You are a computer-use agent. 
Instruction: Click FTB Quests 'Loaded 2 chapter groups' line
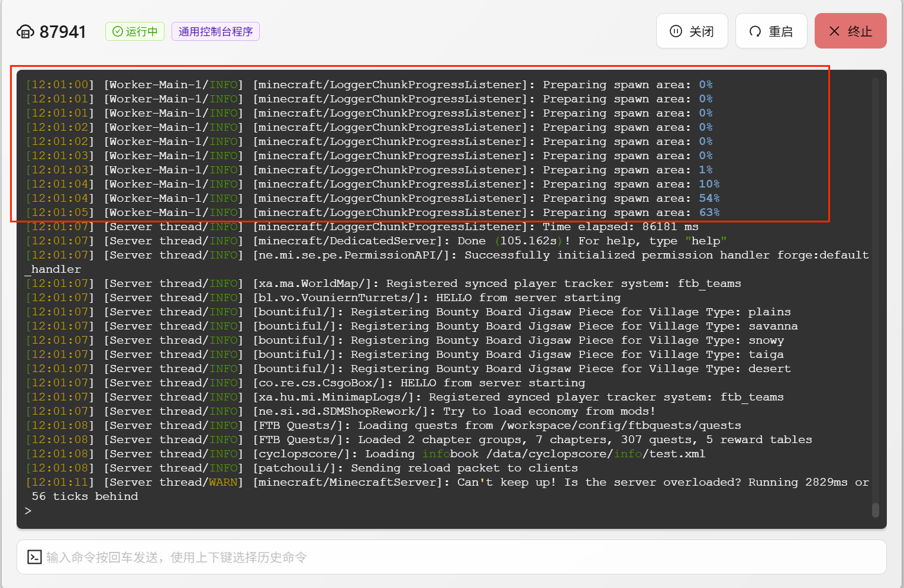[419, 440]
